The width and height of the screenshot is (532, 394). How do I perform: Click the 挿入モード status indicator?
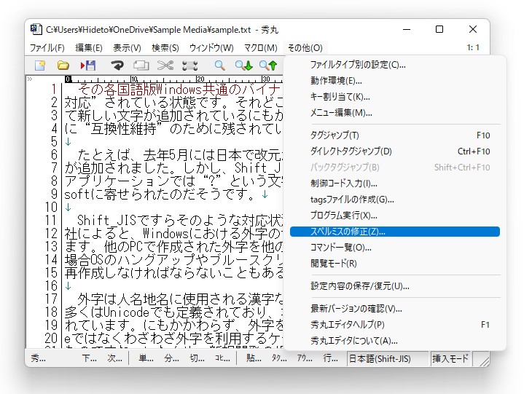(450, 358)
